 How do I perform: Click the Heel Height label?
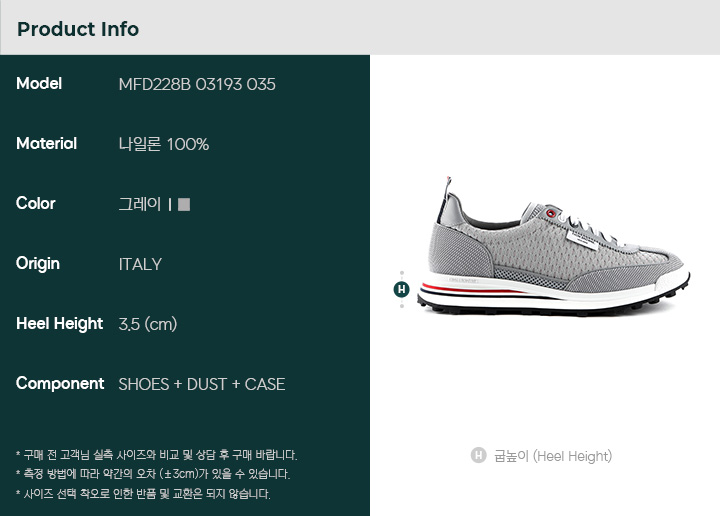tap(60, 324)
